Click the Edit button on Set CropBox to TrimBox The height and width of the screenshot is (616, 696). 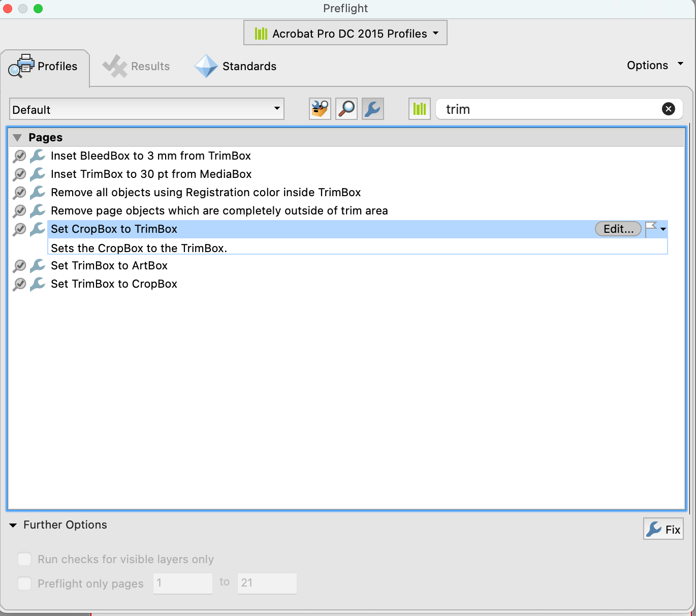coord(618,229)
